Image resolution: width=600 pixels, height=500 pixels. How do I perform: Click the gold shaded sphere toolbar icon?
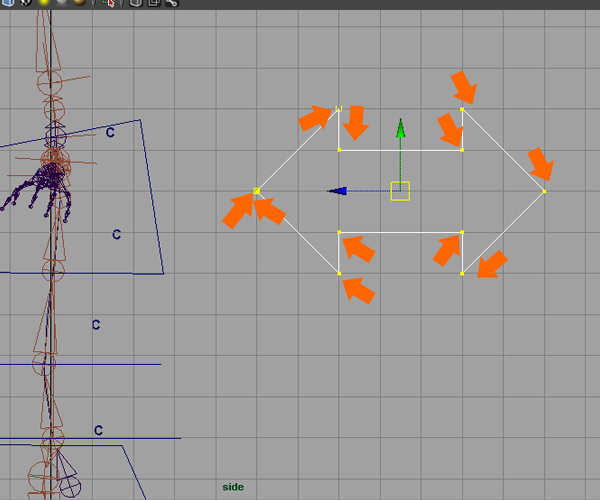click(80, 2)
